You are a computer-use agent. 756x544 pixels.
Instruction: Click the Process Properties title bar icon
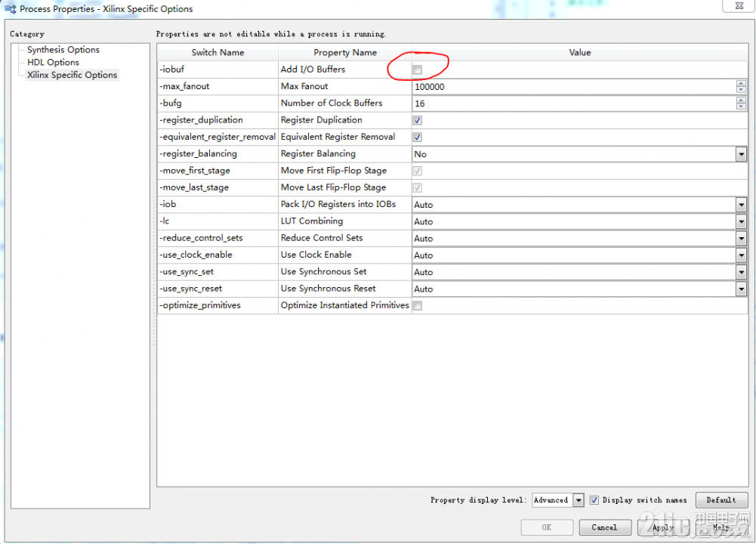(x=10, y=8)
